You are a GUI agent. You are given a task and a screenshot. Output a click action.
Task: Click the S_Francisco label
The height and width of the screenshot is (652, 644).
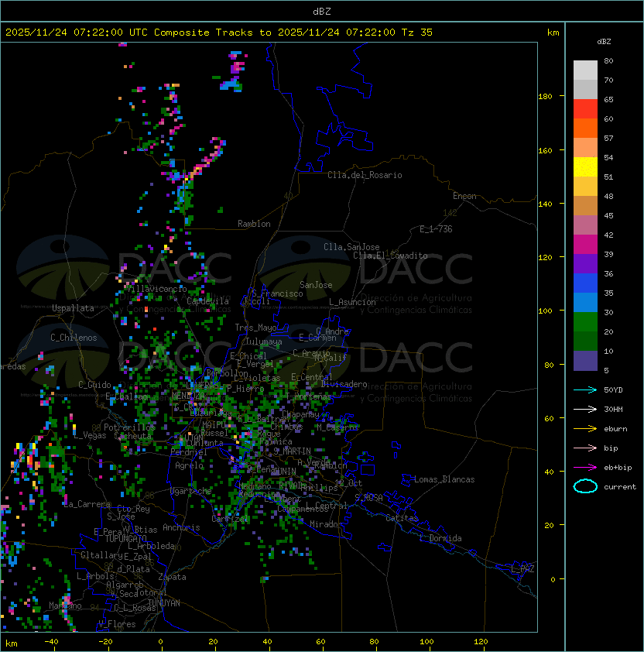tap(277, 293)
